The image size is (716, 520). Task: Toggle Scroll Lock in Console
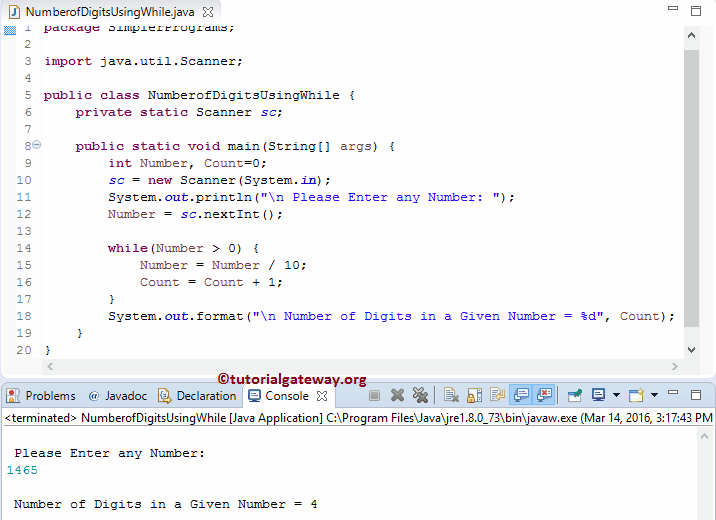(x=474, y=395)
